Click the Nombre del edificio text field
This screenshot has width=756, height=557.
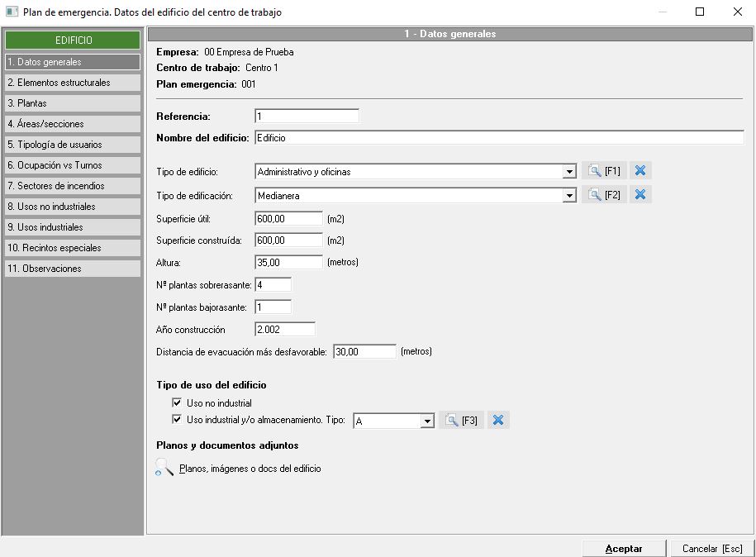(x=499, y=138)
